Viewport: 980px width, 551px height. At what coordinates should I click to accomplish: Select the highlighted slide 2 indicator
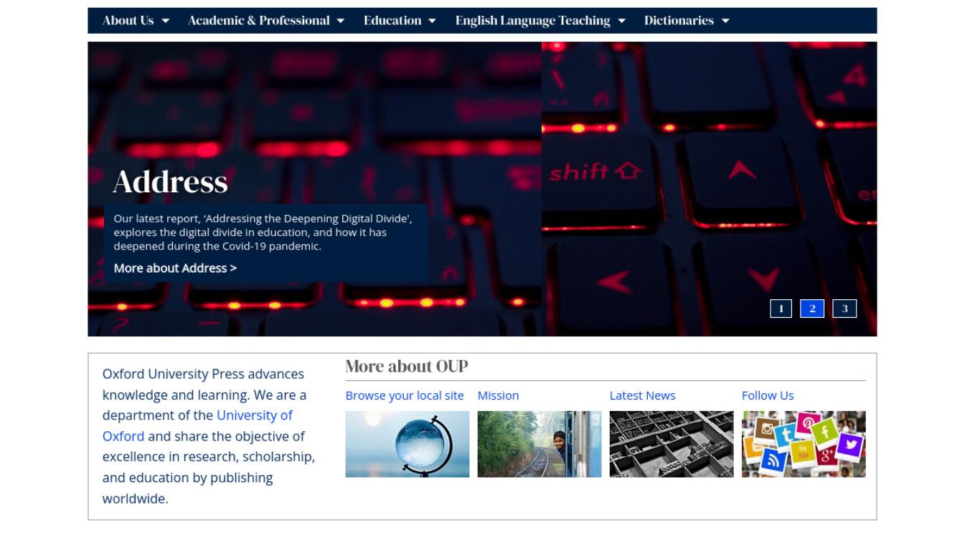point(812,309)
